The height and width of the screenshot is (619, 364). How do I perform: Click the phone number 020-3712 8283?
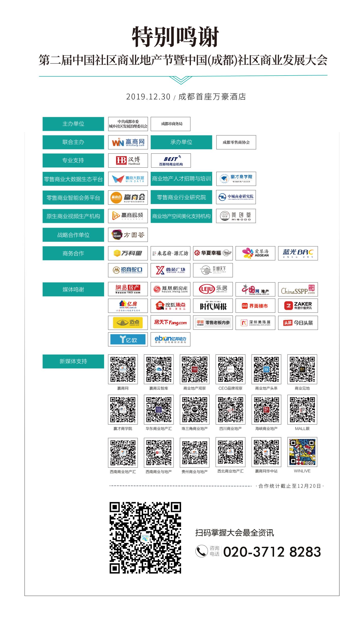[272, 552]
